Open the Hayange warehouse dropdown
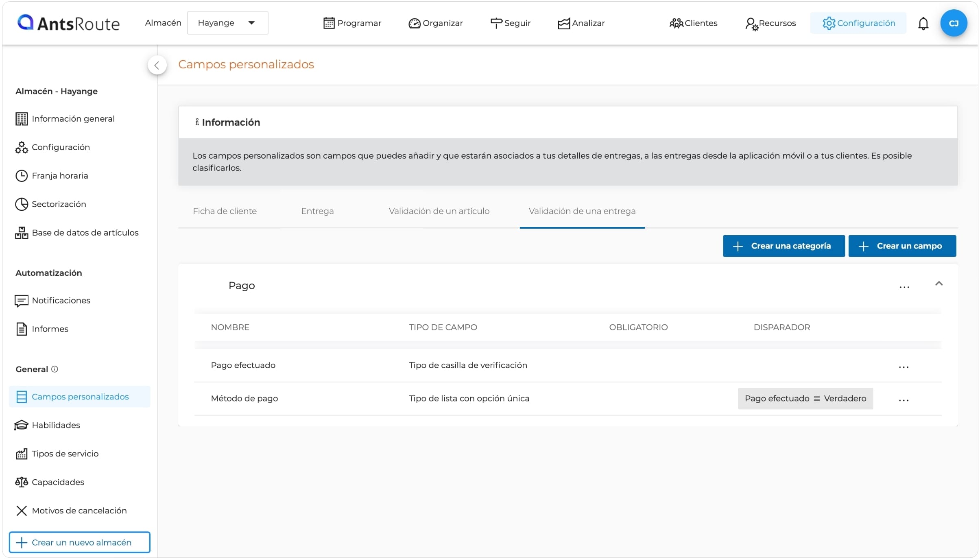The height and width of the screenshot is (559, 980). (x=227, y=23)
